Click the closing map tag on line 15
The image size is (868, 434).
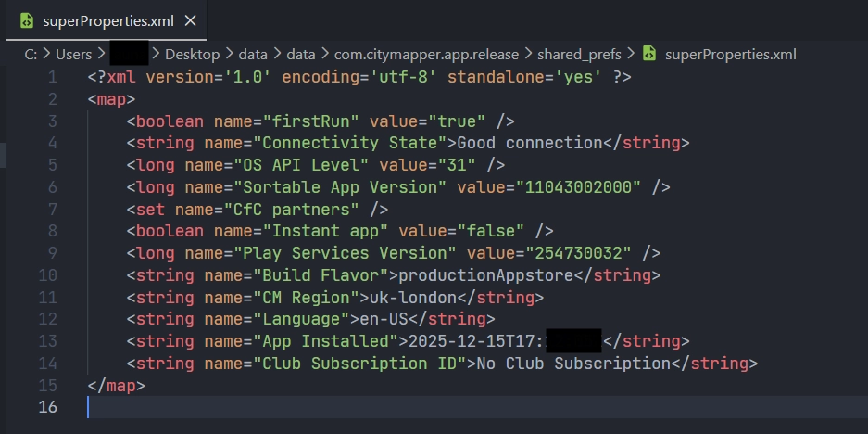116,386
